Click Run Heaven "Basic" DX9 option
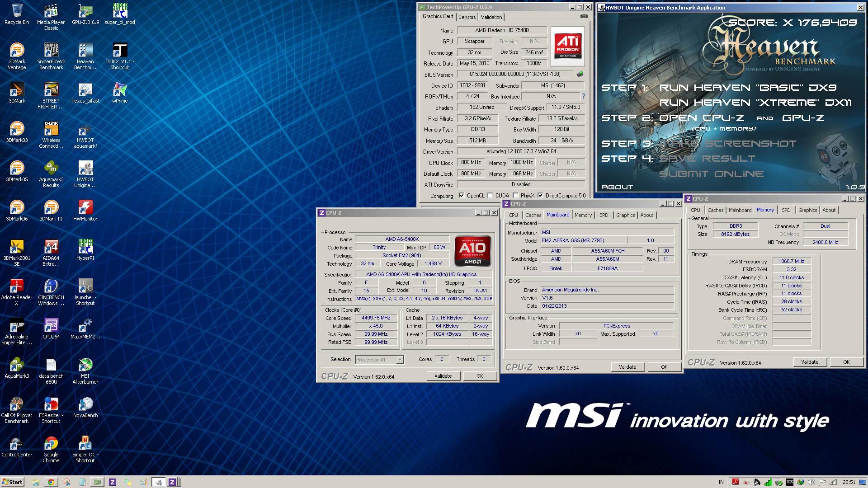Screen dimensions: 868x488 [748, 88]
